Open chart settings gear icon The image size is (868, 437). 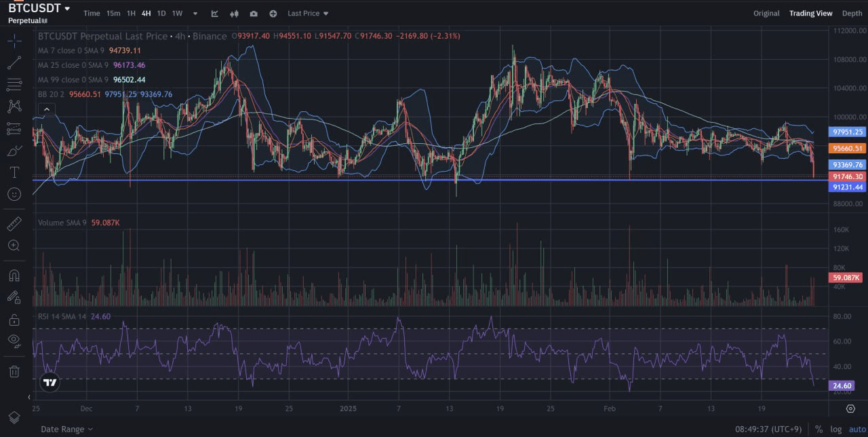coord(851,408)
